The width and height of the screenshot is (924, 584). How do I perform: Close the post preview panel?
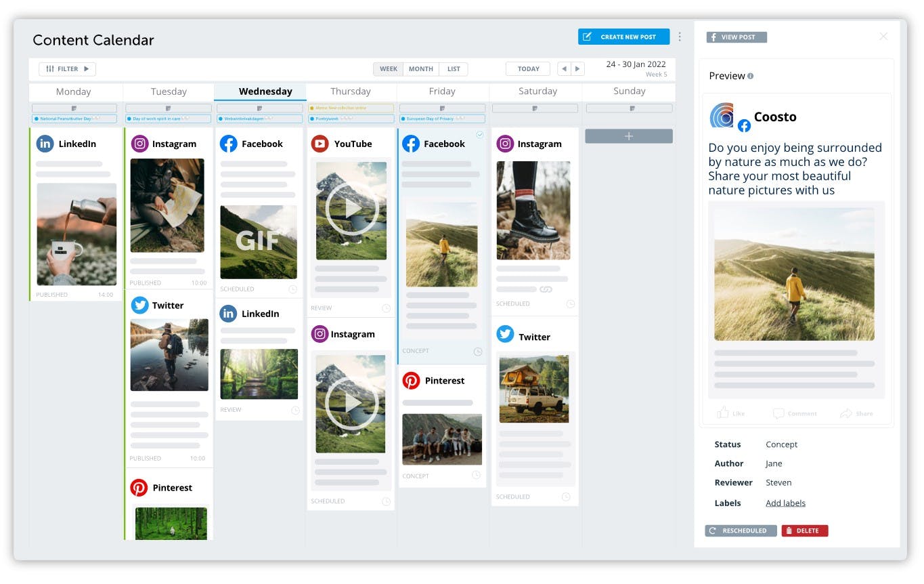pyautogui.click(x=883, y=37)
